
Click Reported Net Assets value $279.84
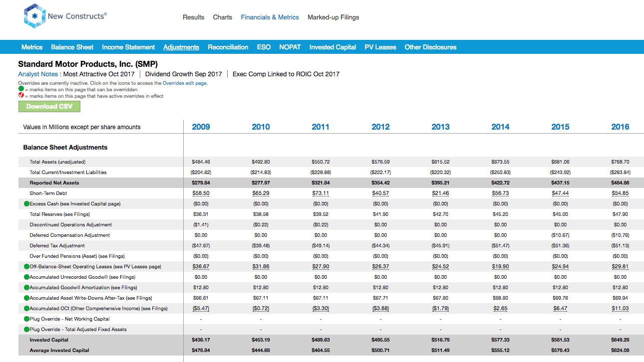click(201, 182)
